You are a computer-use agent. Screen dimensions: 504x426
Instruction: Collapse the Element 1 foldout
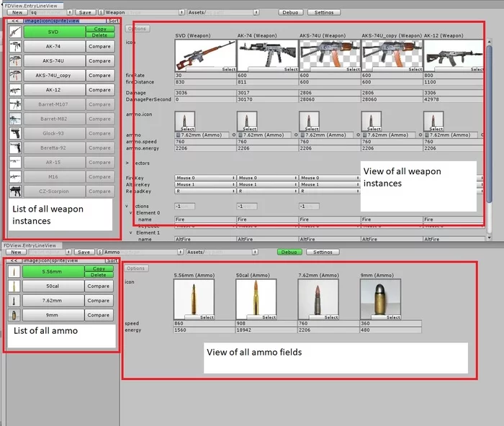coord(131,232)
